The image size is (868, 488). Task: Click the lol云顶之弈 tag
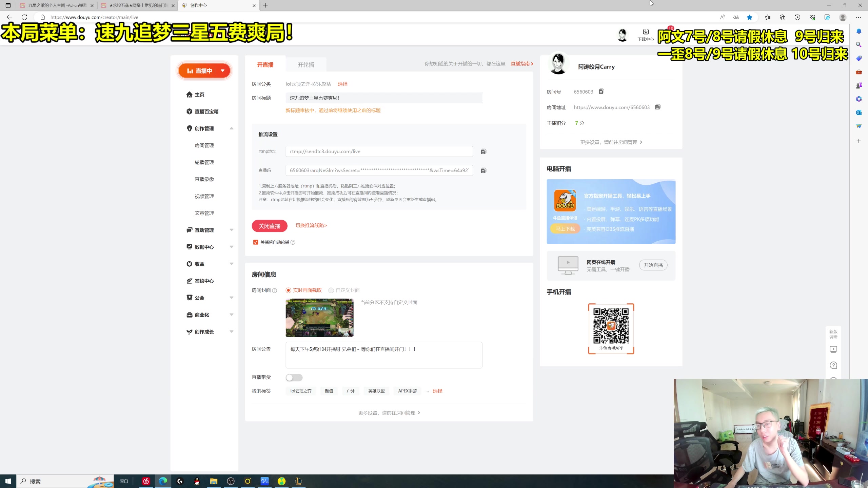pyautogui.click(x=301, y=391)
